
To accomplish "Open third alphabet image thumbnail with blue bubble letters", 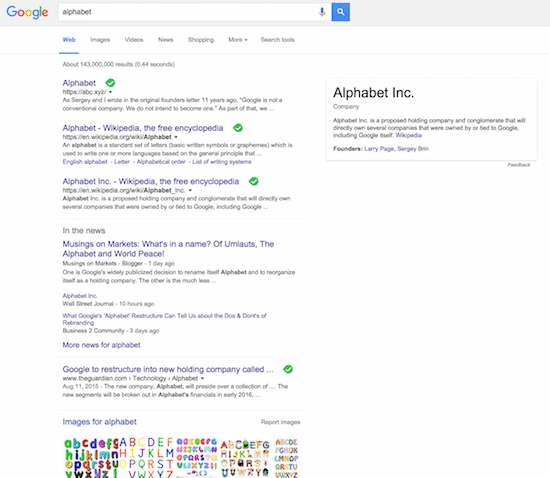I will [197, 457].
